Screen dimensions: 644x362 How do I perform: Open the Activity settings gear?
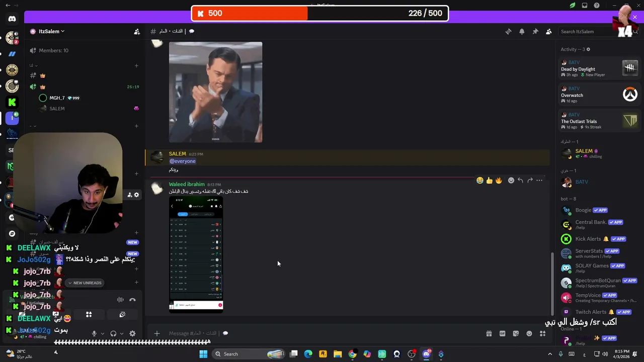click(588, 49)
